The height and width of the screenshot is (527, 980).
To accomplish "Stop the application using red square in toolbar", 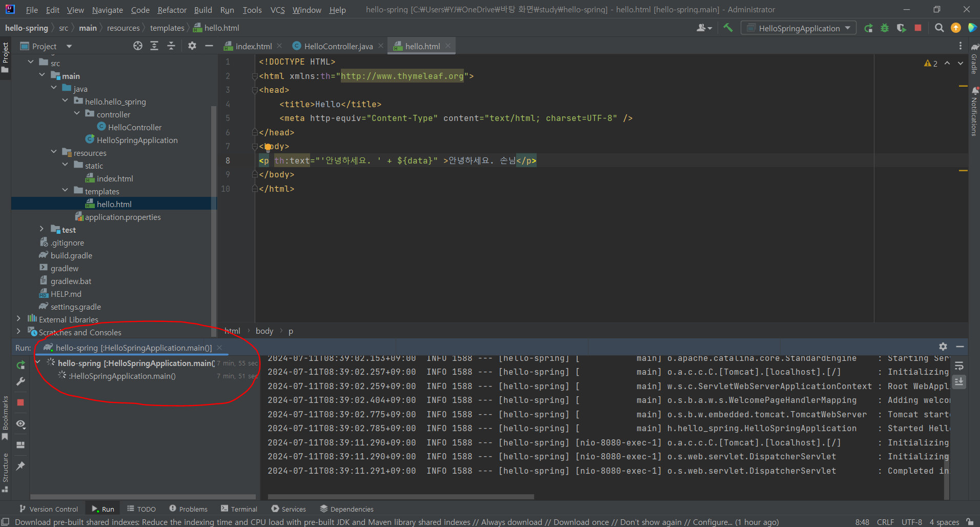I will click(x=918, y=28).
